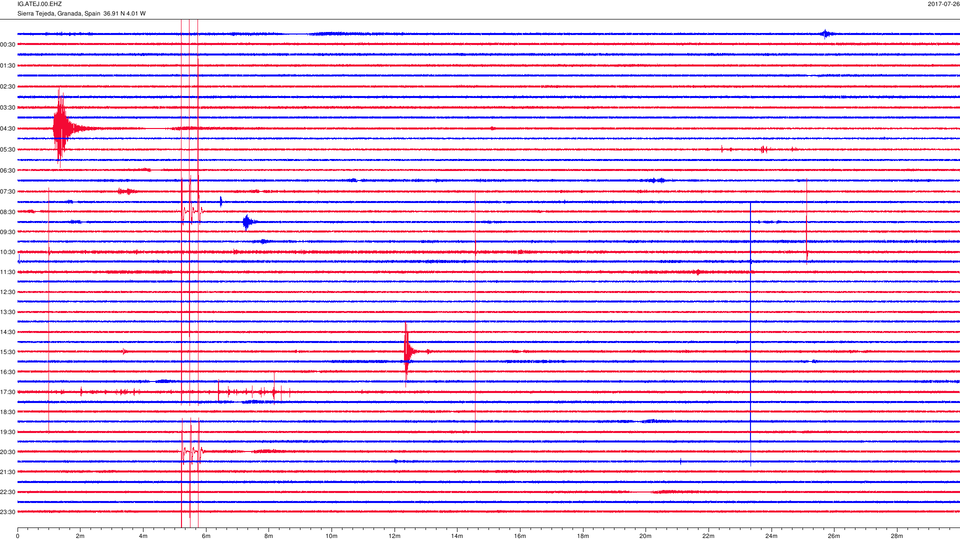Select the 00:30 time row label
Screen dimensions: 960x540
pyautogui.click(x=8, y=45)
